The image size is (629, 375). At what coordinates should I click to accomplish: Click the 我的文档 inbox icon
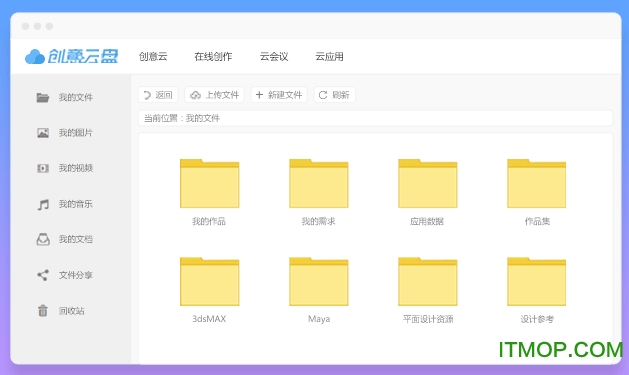(x=43, y=239)
